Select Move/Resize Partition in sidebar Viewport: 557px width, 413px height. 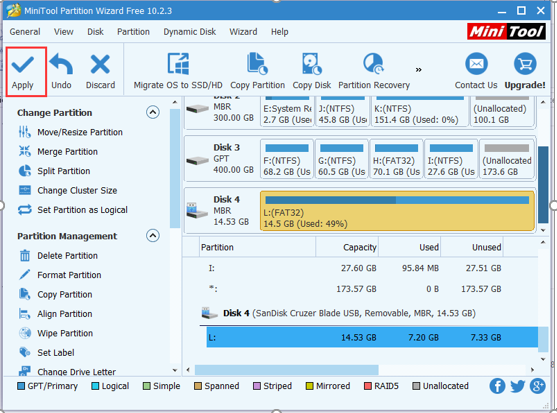tap(70, 132)
